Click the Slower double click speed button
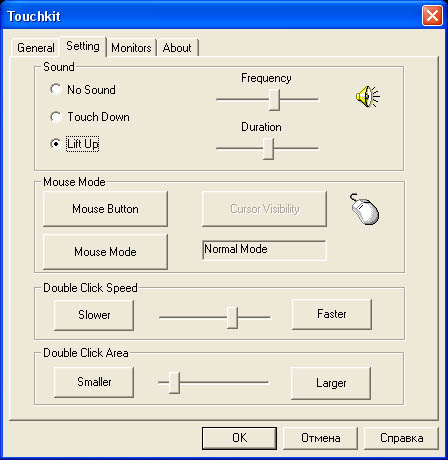This screenshot has height=460, width=448. point(94,315)
